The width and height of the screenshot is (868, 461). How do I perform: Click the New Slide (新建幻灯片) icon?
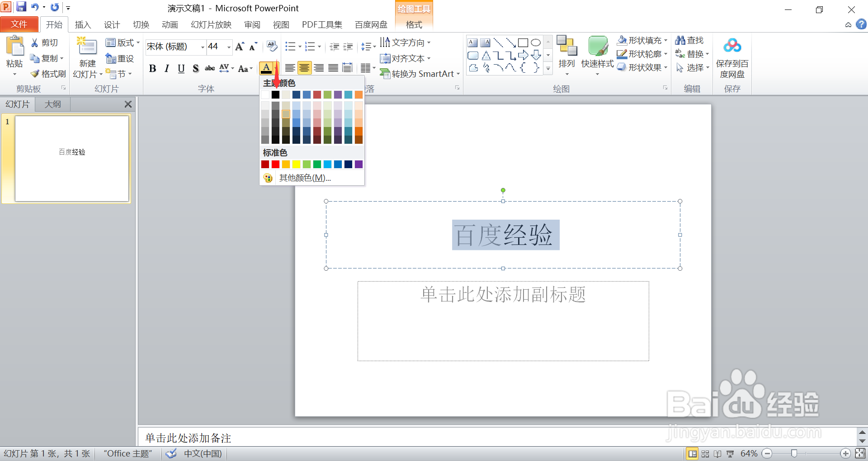[x=87, y=47]
